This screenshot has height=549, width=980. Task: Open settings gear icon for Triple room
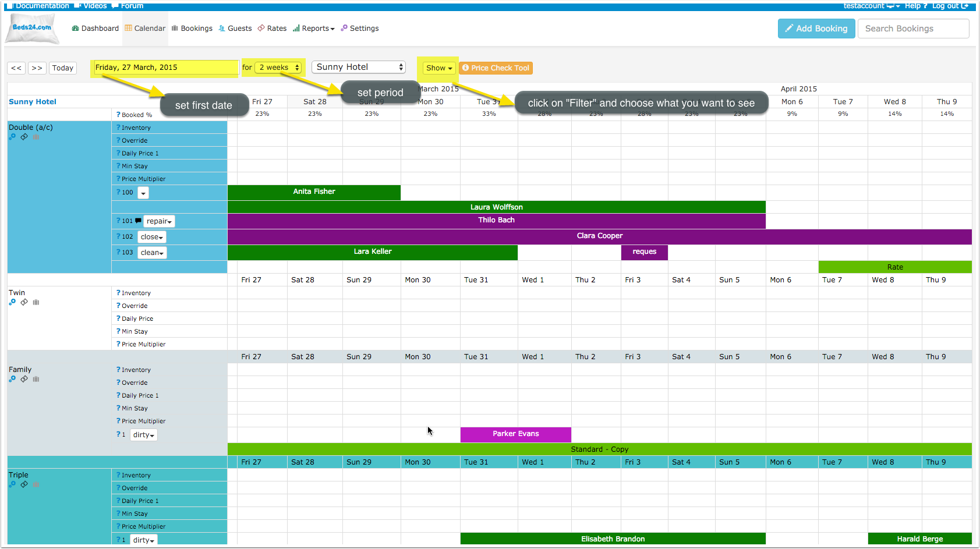point(12,484)
